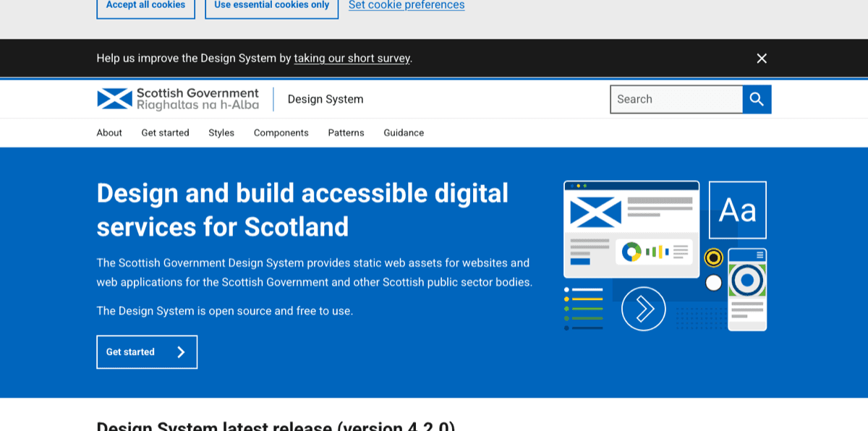
Task: Click the Get started hero button
Action: click(x=147, y=352)
